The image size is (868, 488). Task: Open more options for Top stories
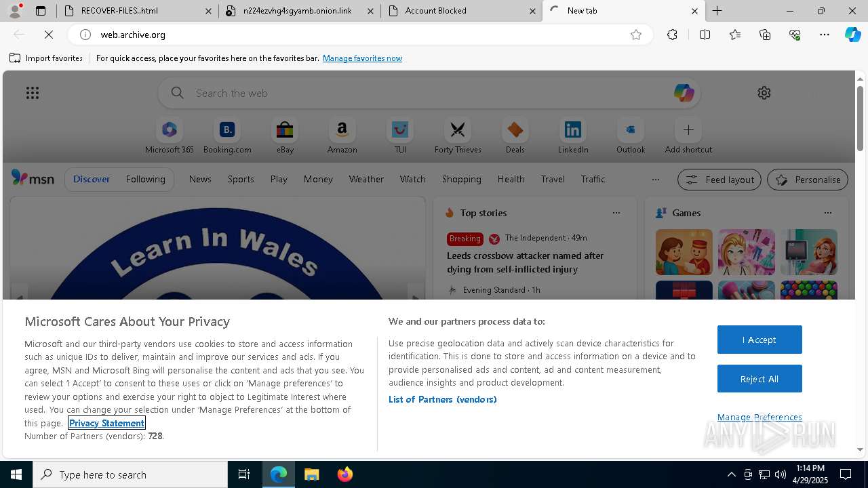[616, 213]
